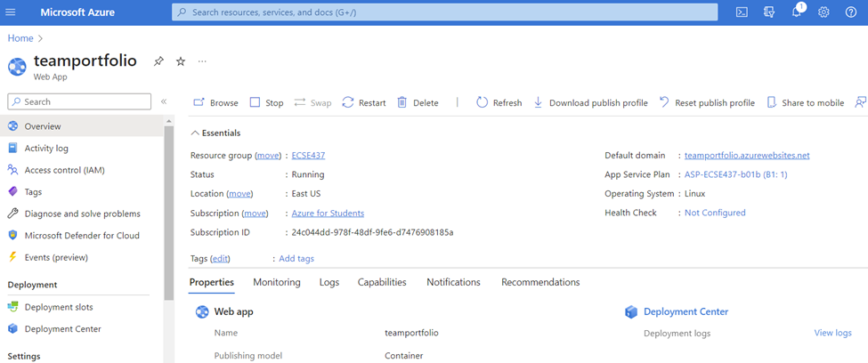Open the more options ellipsis
868x363 pixels.
click(202, 60)
